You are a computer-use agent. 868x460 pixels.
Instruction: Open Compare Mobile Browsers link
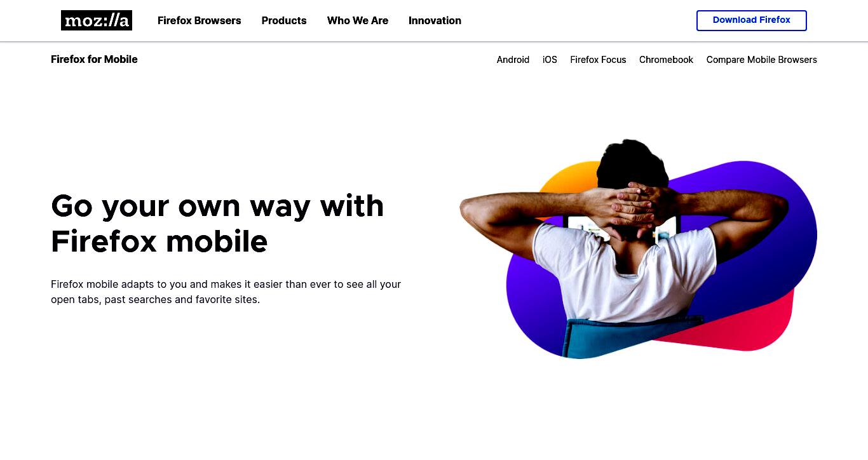(761, 60)
